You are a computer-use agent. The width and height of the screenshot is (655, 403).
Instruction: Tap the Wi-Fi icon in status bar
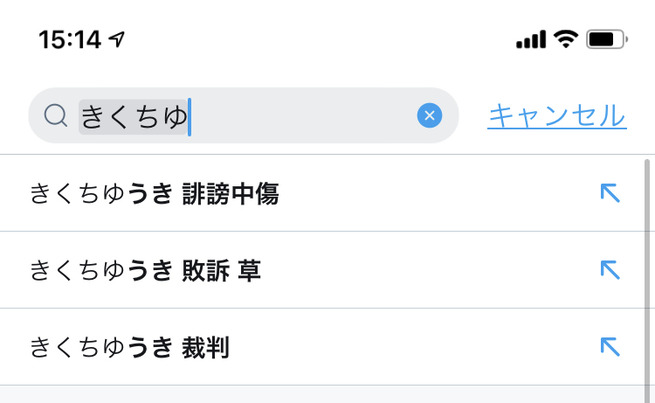pos(566,40)
